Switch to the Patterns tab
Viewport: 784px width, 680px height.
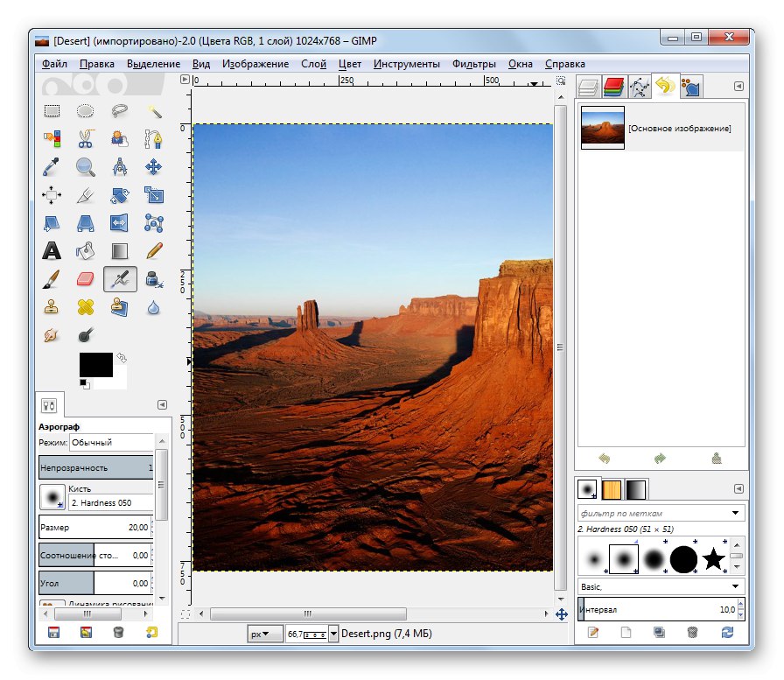click(x=611, y=489)
